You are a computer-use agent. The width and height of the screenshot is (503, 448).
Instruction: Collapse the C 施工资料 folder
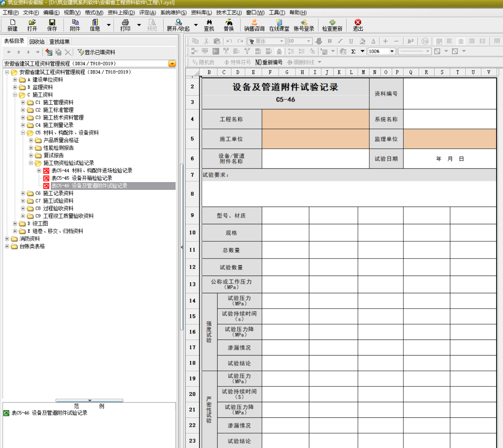[15, 95]
